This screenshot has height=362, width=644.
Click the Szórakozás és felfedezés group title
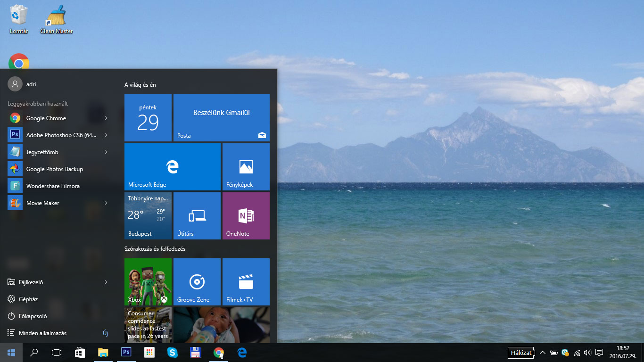155,248
